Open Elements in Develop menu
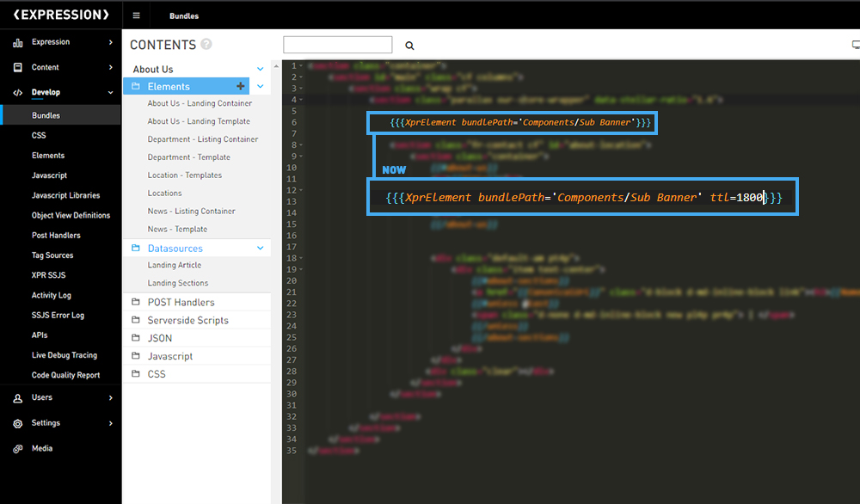 click(48, 155)
